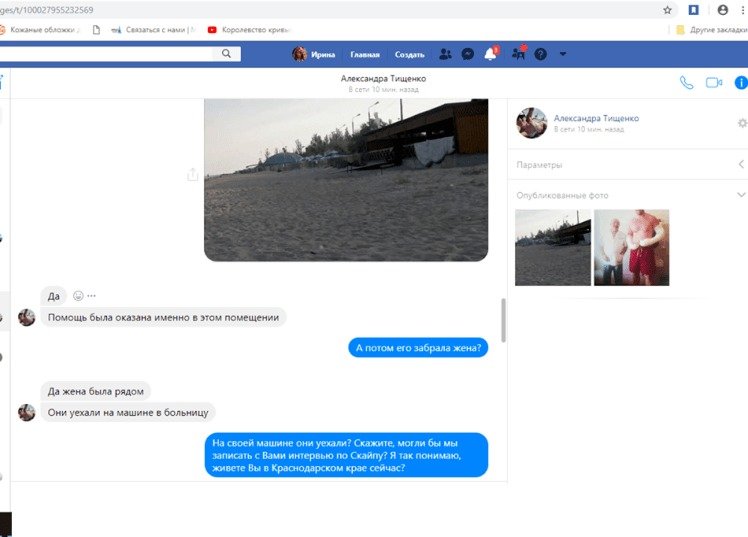This screenshot has height=537, width=748.
Task: Open the notifications bell
Action: pos(491,54)
